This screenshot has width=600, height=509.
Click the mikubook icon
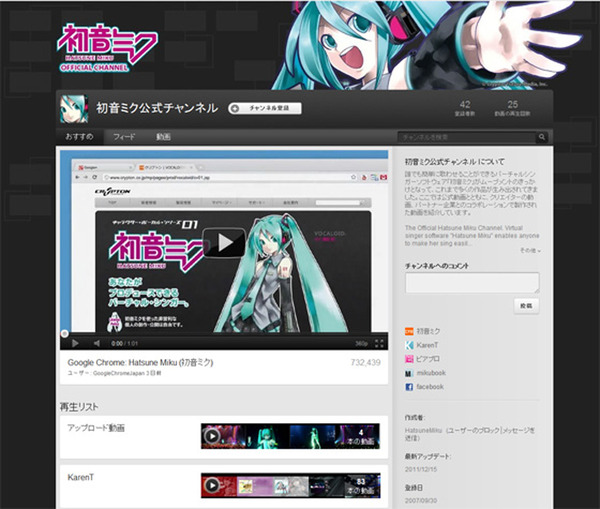[x=409, y=373]
